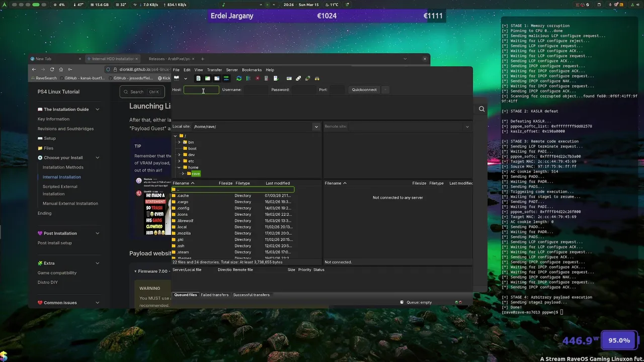Open the directory listing filters icon
644x362 pixels.
tap(289, 78)
